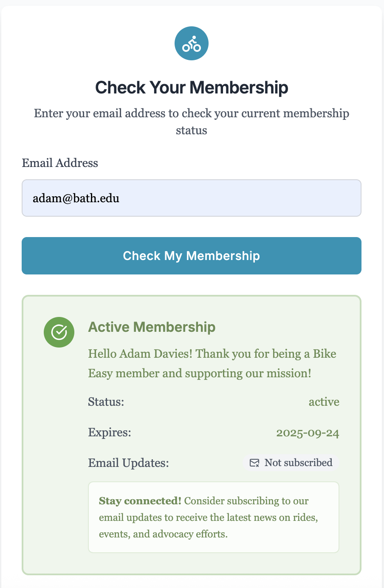Viewport: 384px width, 588px height.
Task: Click the Stay connected! notice box
Action: click(x=214, y=517)
